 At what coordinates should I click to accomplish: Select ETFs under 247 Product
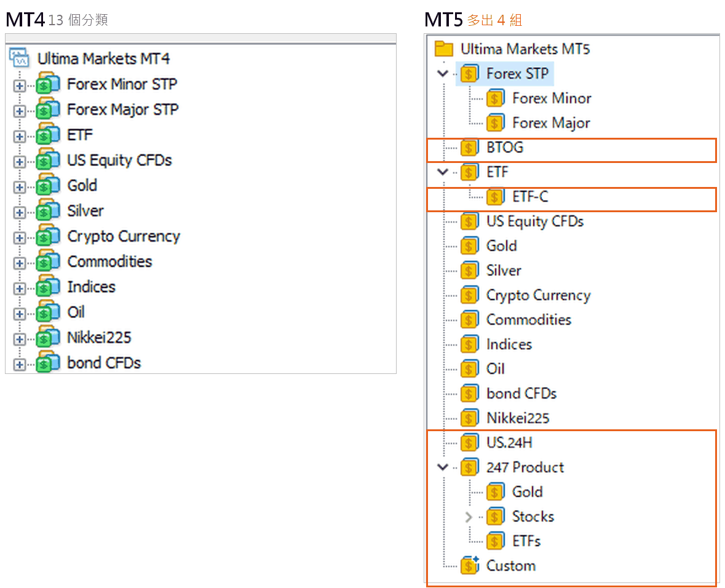526,541
